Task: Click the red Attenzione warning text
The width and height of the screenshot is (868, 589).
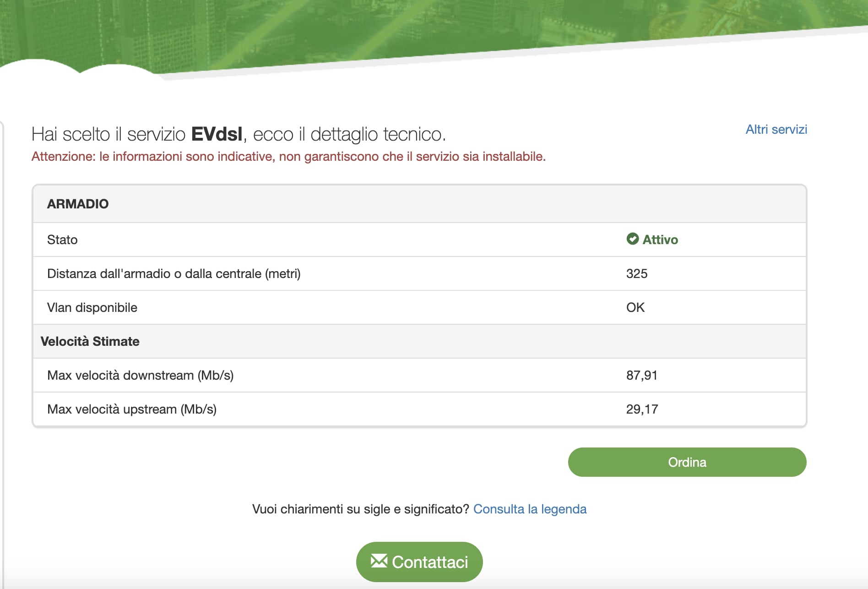Action: click(288, 157)
